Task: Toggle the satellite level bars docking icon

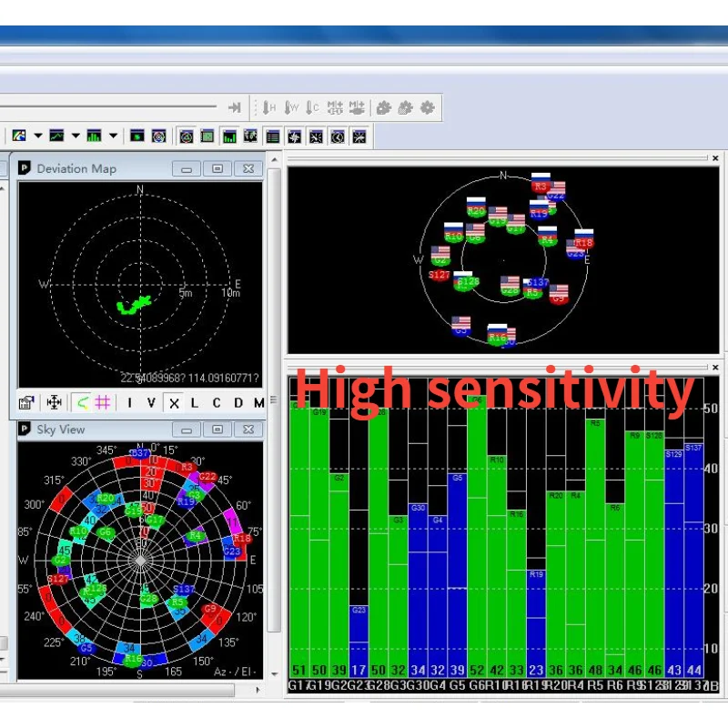Action: tap(229, 136)
